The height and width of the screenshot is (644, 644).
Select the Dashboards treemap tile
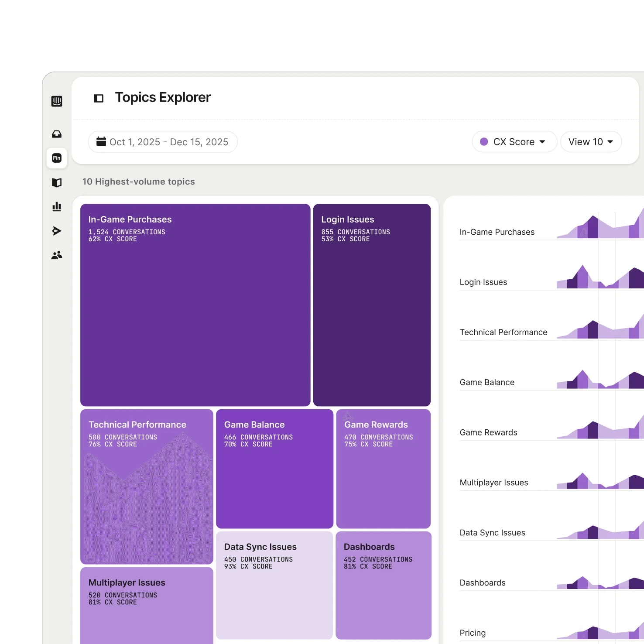click(x=384, y=585)
